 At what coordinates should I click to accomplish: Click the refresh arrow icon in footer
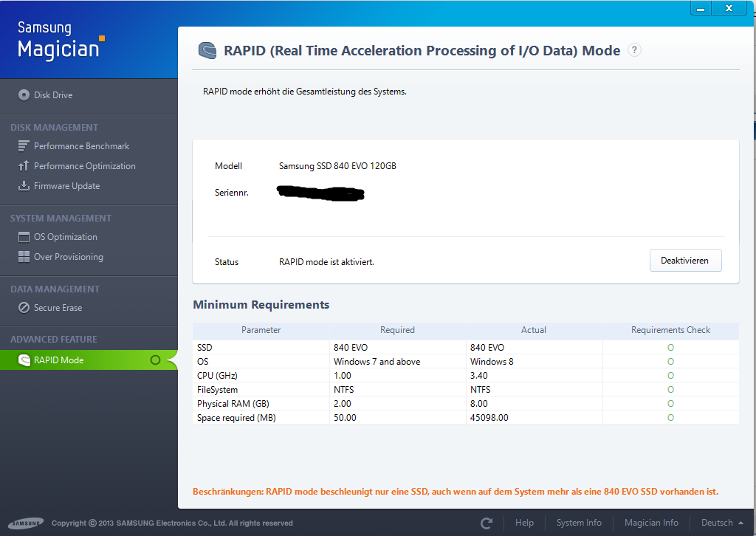(x=487, y=523)
